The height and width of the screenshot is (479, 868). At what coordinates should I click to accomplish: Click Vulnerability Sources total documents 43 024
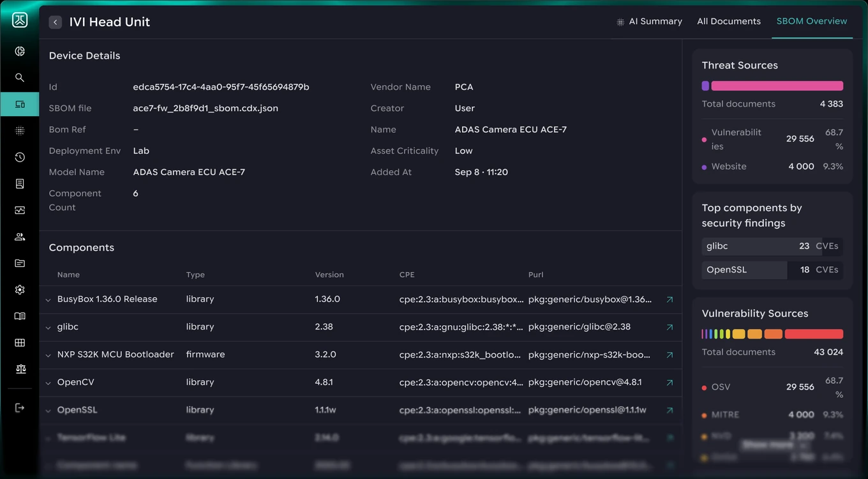(828, 353)
